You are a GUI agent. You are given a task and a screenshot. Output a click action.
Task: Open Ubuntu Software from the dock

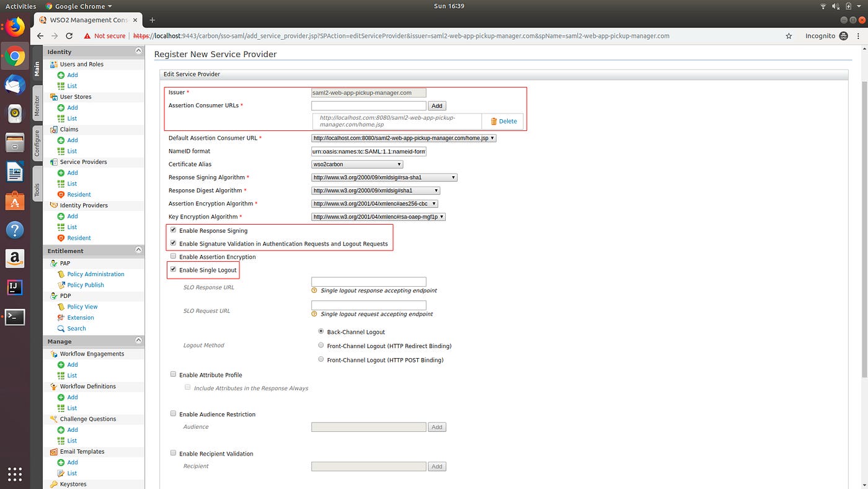(x=15, y=200)
